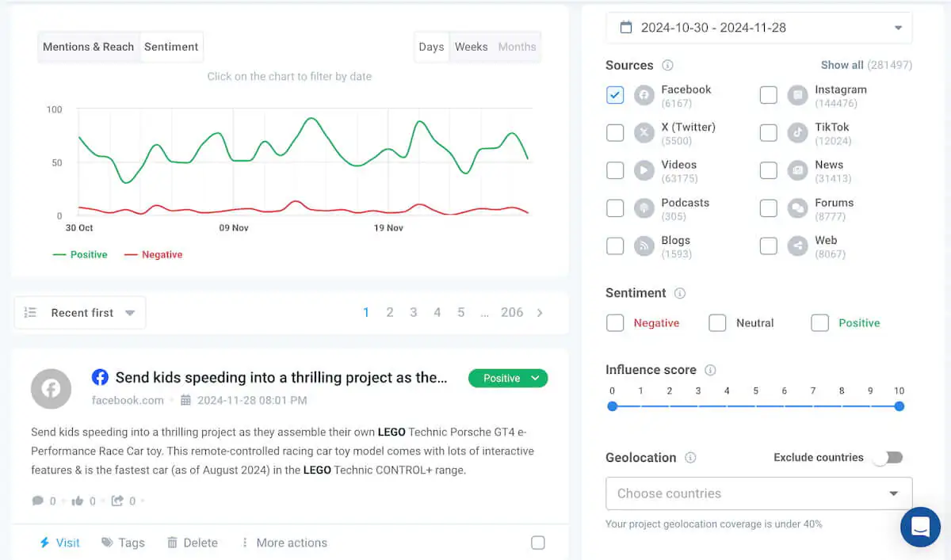The image size is (951, 560).
Task: Open the Recent first sort dropdown
Action: tap(79, 312)
